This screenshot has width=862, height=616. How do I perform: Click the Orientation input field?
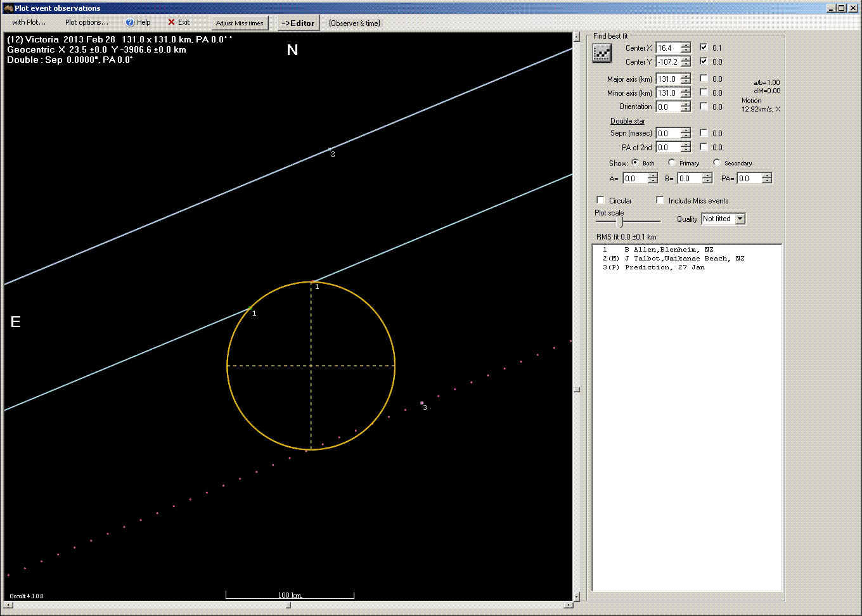pos(668,107)
